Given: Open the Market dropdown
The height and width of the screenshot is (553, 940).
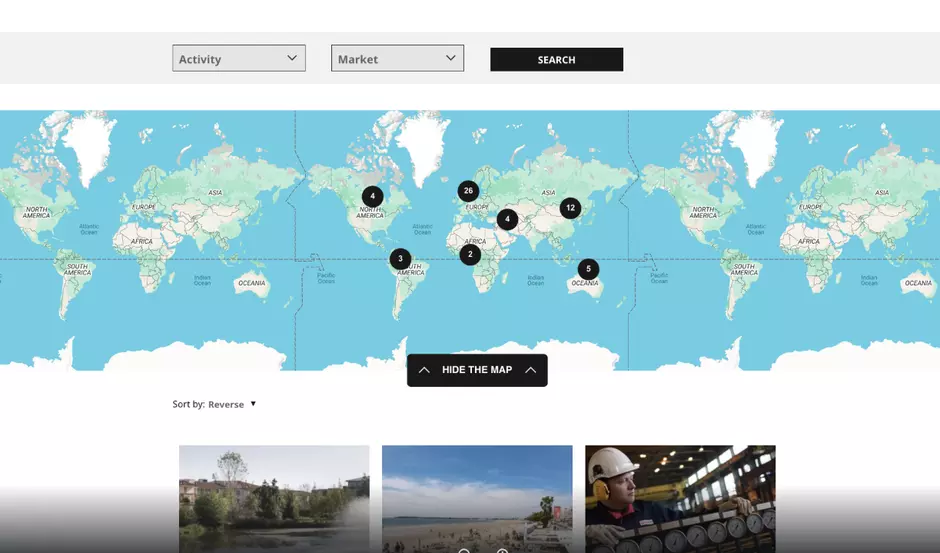Looking at the screenshot, I should coord(397,58).
